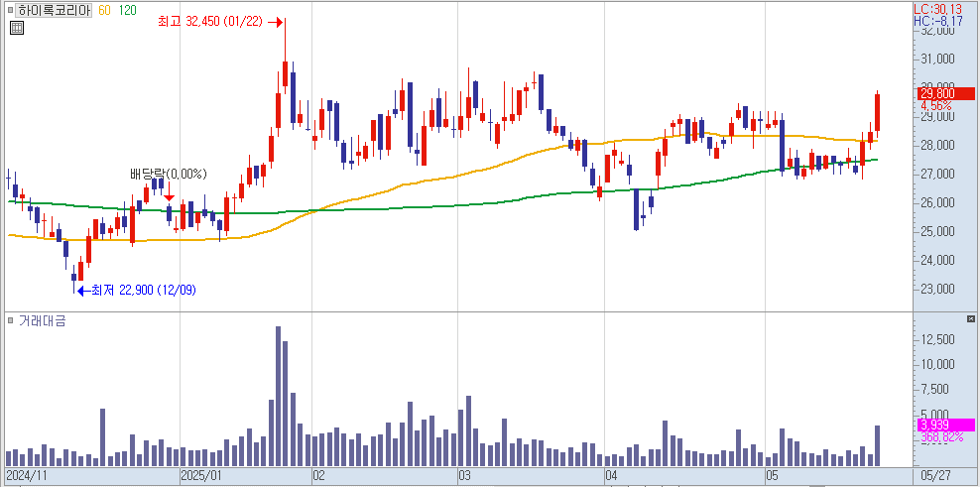Screen dimensions: 980x487
Task: Click the HC:-8.17 indicator text
Action: tap(937, 21)
